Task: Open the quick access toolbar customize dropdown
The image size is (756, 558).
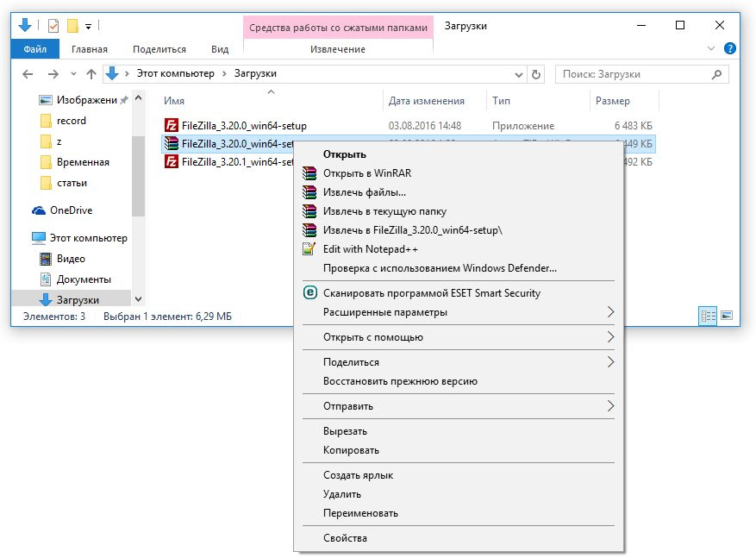Action: (x=88, y=27)
